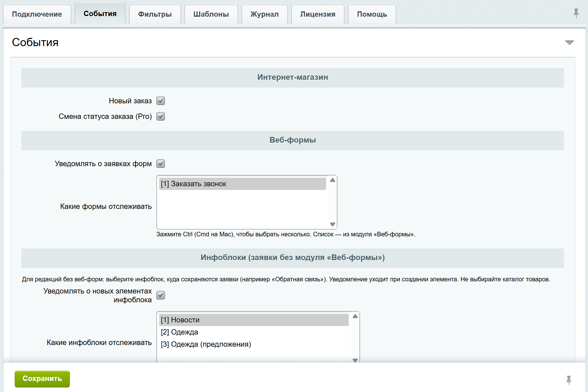Click the pin icon beside the Save button
Screen dimensions: 588x392
click(569, 380)
